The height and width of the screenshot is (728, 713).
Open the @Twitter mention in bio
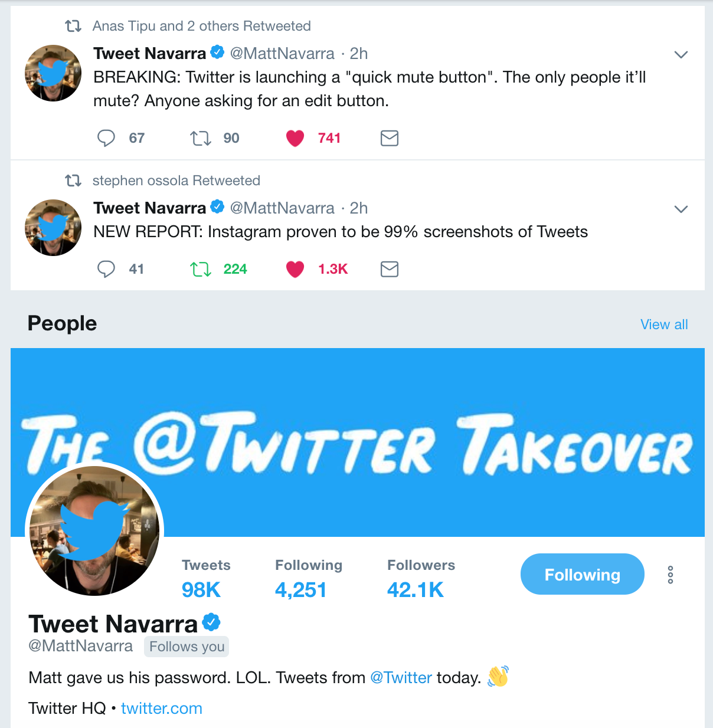coord(401,678)
